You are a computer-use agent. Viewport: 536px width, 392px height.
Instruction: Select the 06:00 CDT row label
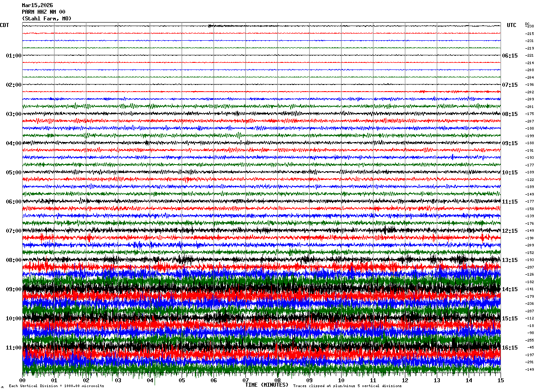(x=14, y=202)
